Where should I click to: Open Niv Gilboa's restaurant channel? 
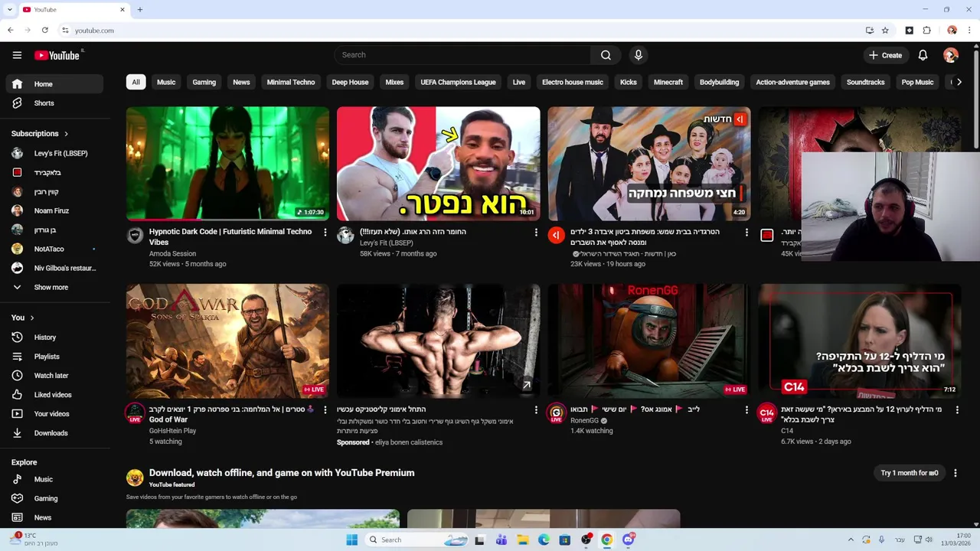pyautogui.click(x=53, y=269)
